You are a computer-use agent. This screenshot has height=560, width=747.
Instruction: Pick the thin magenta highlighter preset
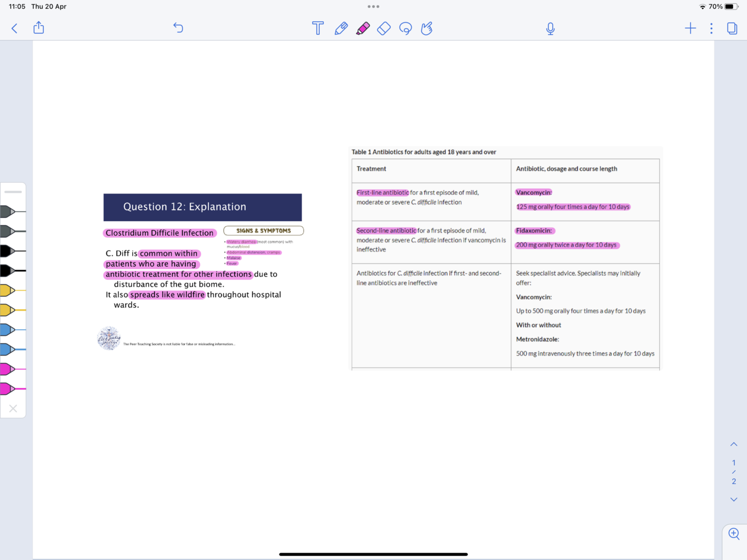(13, 369)
